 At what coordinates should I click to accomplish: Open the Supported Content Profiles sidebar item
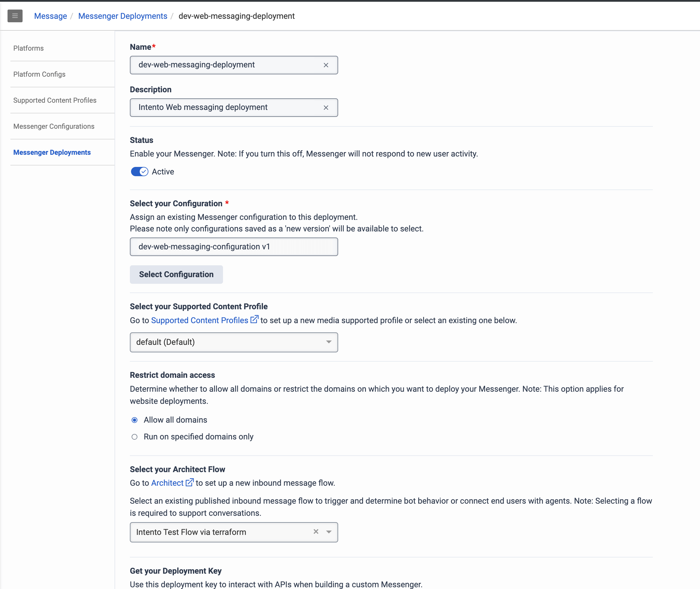point(55,100)
